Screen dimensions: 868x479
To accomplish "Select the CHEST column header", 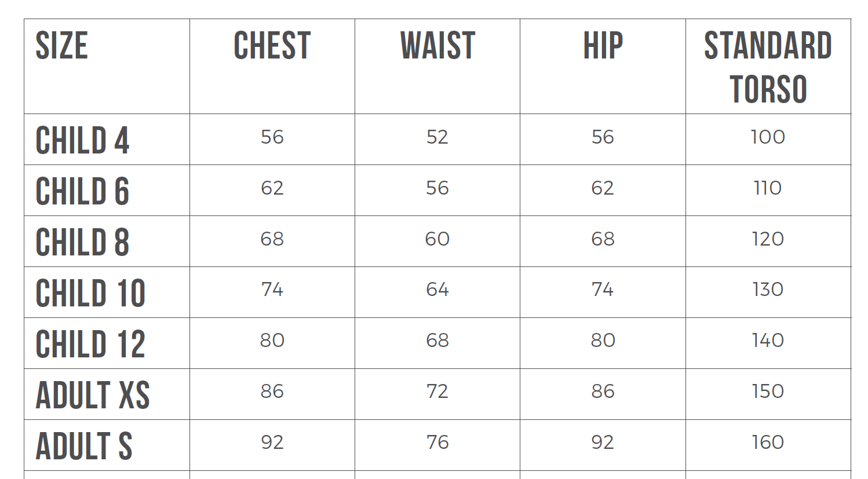I will (x=272, y=46).
